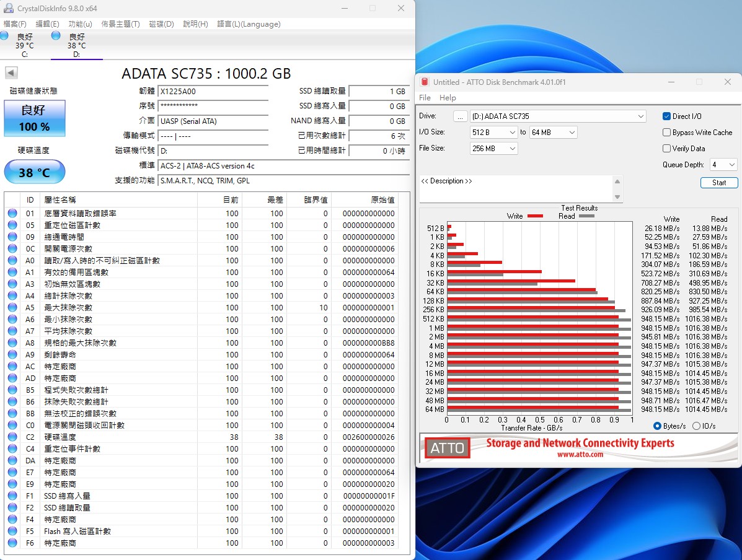Open the 語言(L)(Language) menu
This screenshot has height=560, width=742.
click(x=249, y=24)
